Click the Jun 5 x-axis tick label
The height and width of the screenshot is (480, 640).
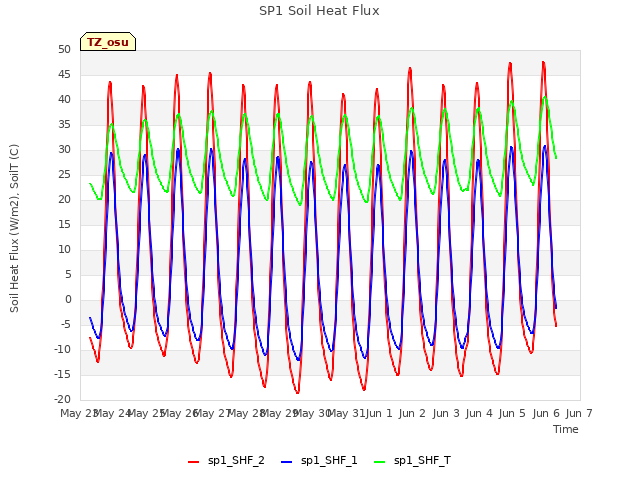point(512,413)
